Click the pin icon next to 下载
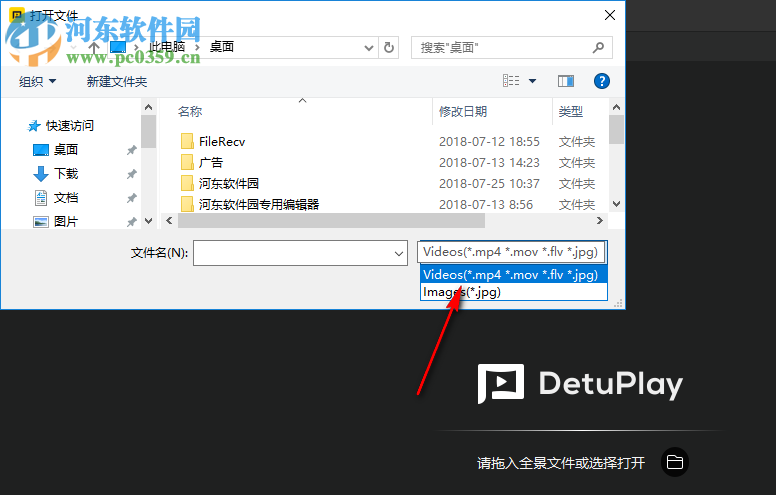The width and height of the screenshot is (776, 495). coord(131,174)
